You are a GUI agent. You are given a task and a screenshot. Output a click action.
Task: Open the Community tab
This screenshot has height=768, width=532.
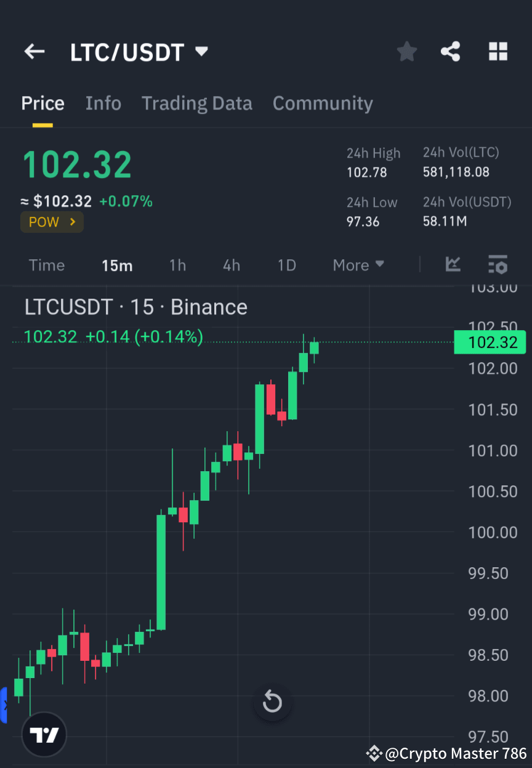click(x=323, y=103)
